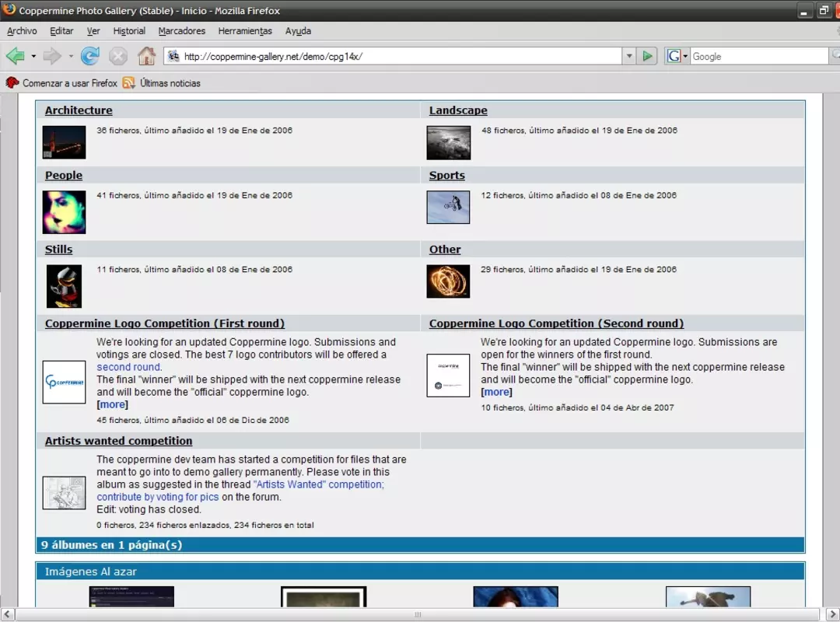Click the Google search box
Screen dimensions: 840x622
click(x=760, y=56)
